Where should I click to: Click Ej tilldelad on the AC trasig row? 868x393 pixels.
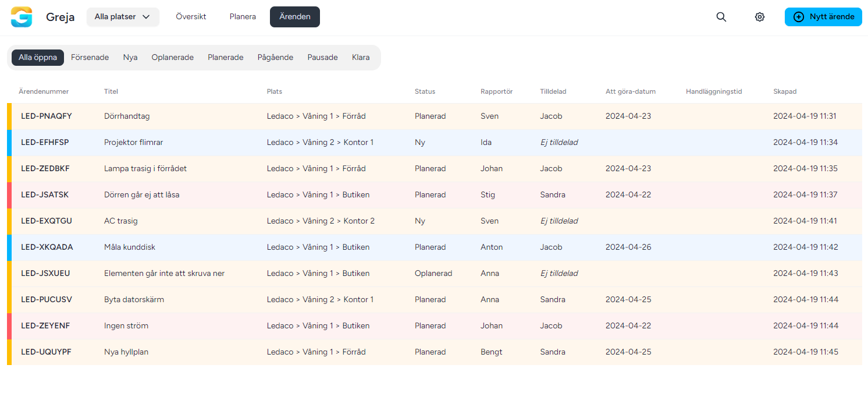point(558,221)
